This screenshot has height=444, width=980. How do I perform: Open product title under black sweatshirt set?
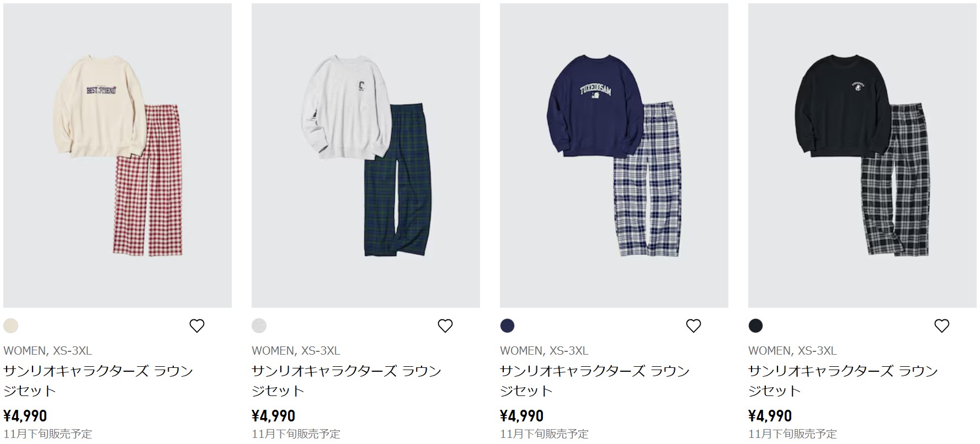pos(843,381)
